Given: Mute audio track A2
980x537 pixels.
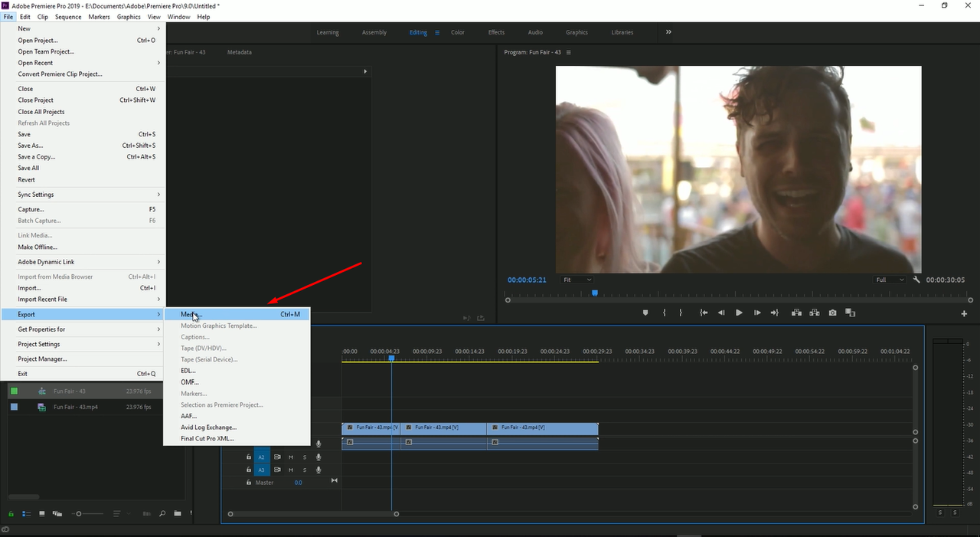Looking at the screenshot, I should [x=291, y=457].
